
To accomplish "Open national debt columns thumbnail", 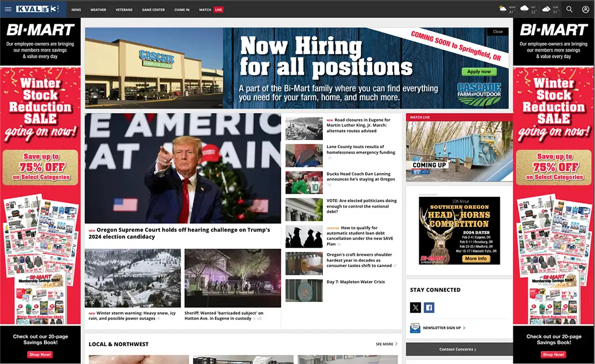I will 304,209.
